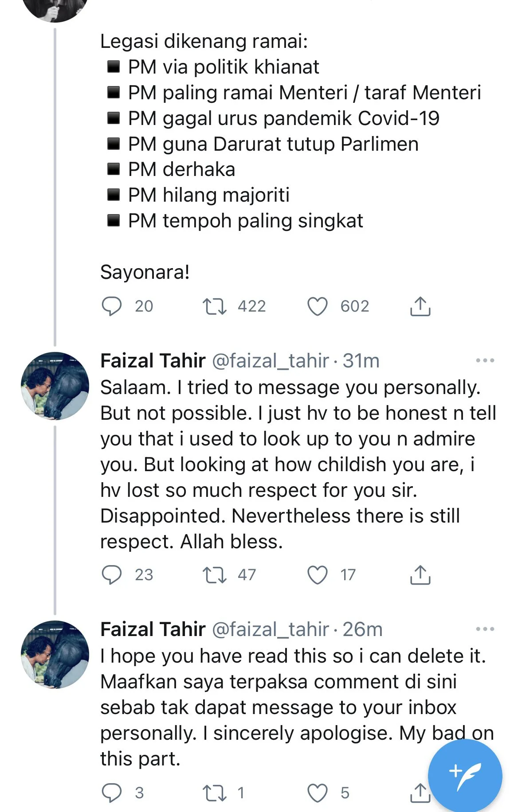Viewport: 518px width, 812px height.
Task: Reply to Faizal Tahir's 31m tweet
Action: [x=111, y=575]
